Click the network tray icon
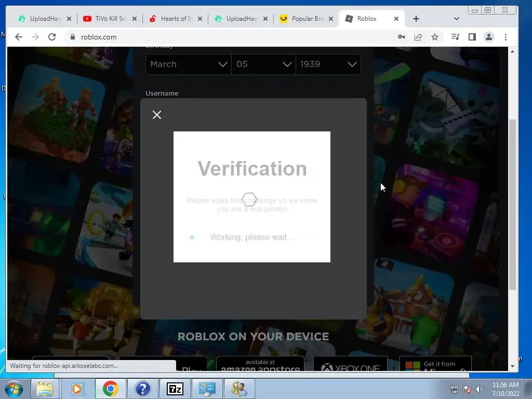 pyautogui.click(x=454, y=389)
